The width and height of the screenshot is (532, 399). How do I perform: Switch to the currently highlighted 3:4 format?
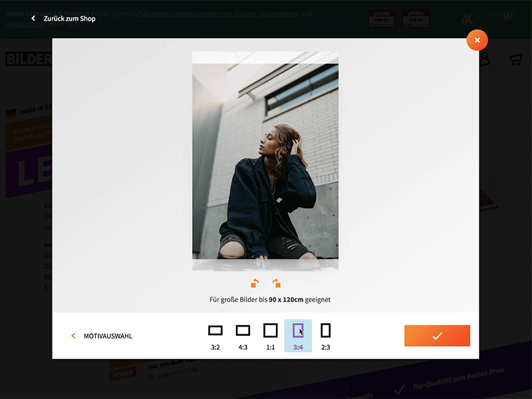pos(298,330)
